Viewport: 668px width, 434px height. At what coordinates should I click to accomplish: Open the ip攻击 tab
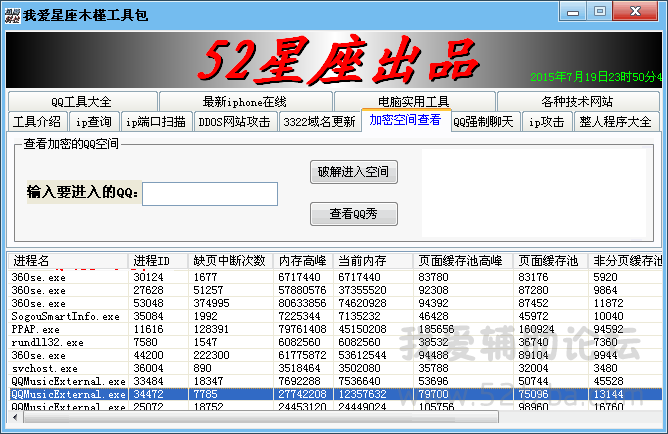pos(547,122)
